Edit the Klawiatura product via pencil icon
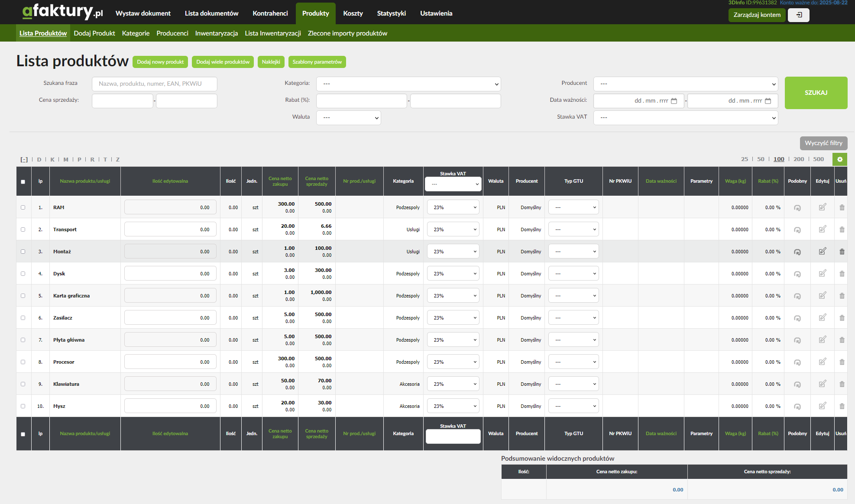Screen dimensions: 855x504 (x=822, y=384)
